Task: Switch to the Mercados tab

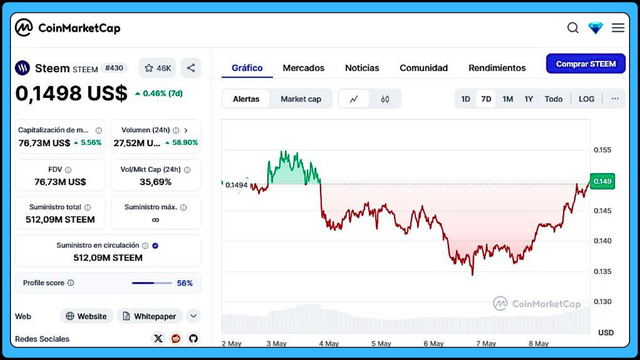Action: click(303, 68)
